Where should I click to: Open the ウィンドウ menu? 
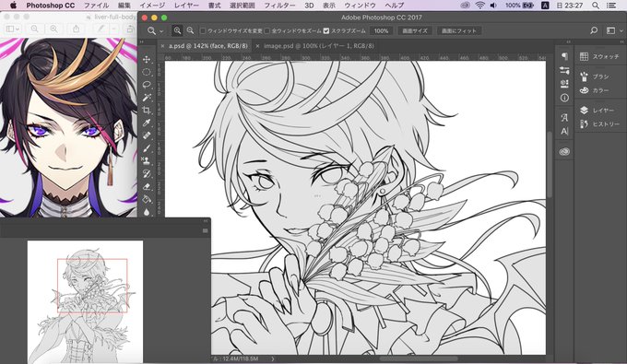point(360,6)
